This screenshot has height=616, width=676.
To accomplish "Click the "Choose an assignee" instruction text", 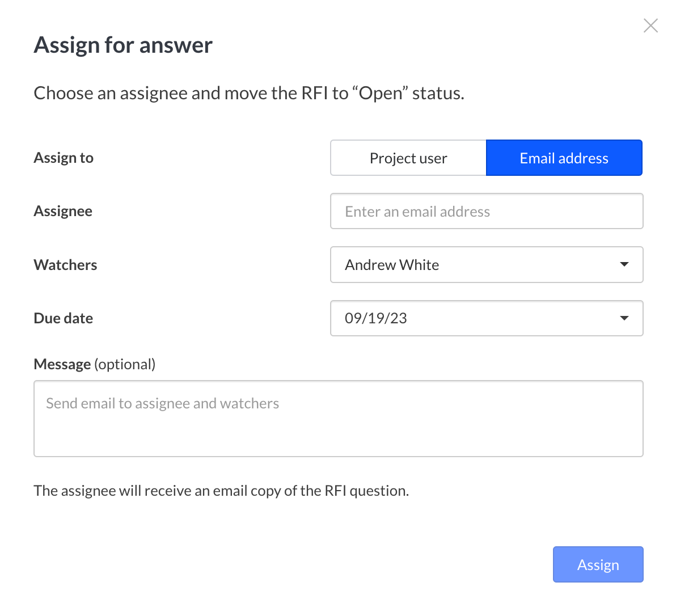I will pos(249,93).
